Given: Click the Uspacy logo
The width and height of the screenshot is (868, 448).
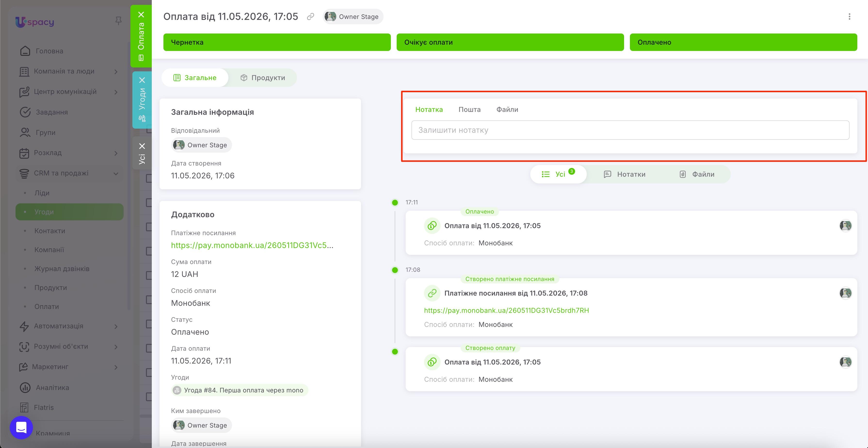Looking at the screenshot, I should [35, 22].
